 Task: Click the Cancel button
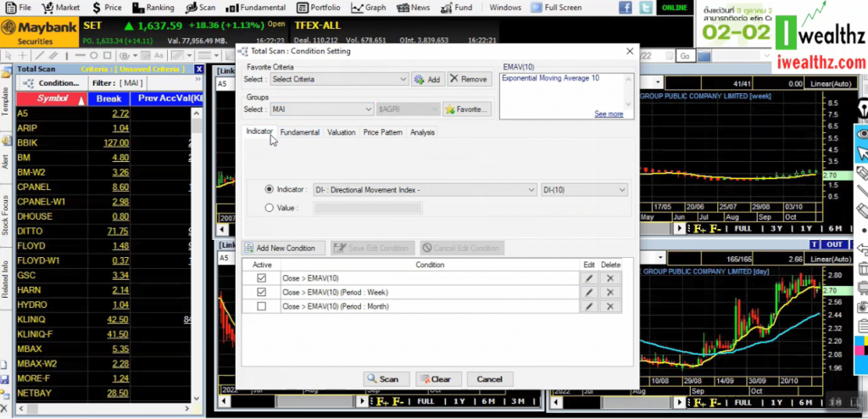point(490,379)
